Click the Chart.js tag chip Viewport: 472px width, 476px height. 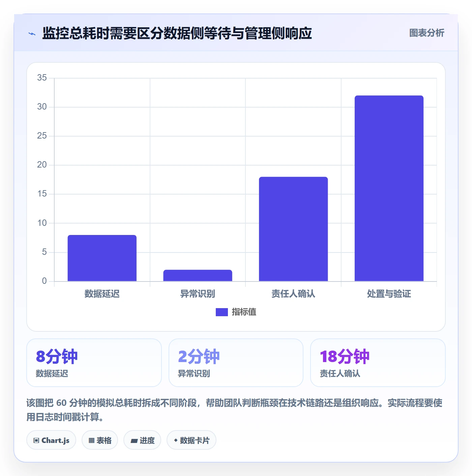[51, 440]
